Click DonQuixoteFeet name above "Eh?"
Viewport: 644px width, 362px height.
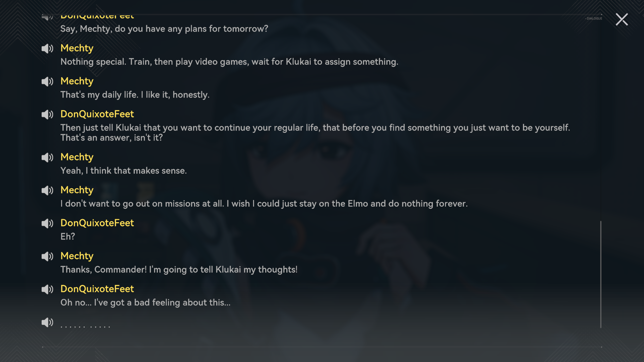coord(97,223)
